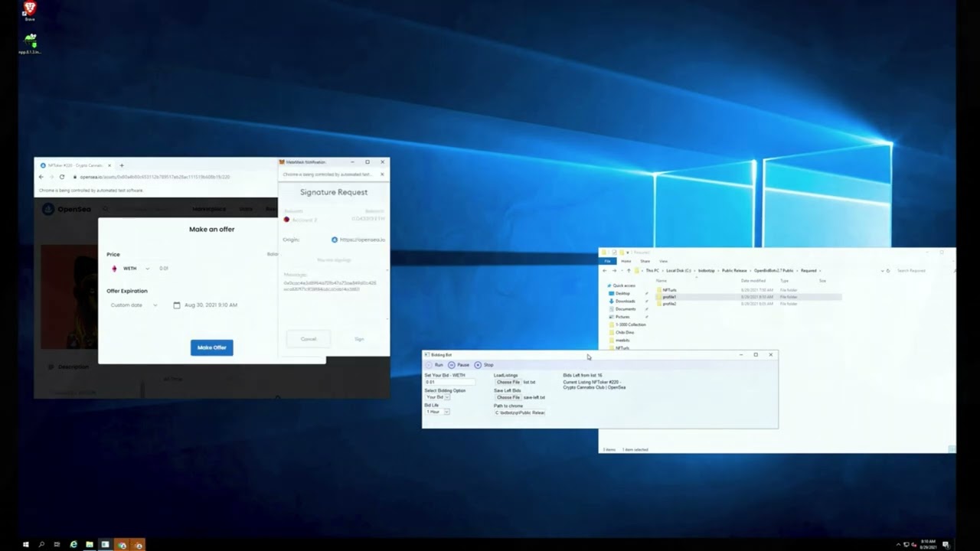Open Home tab in File Explorer
Viewport: 980px width, 551px height.
[626, 261]
